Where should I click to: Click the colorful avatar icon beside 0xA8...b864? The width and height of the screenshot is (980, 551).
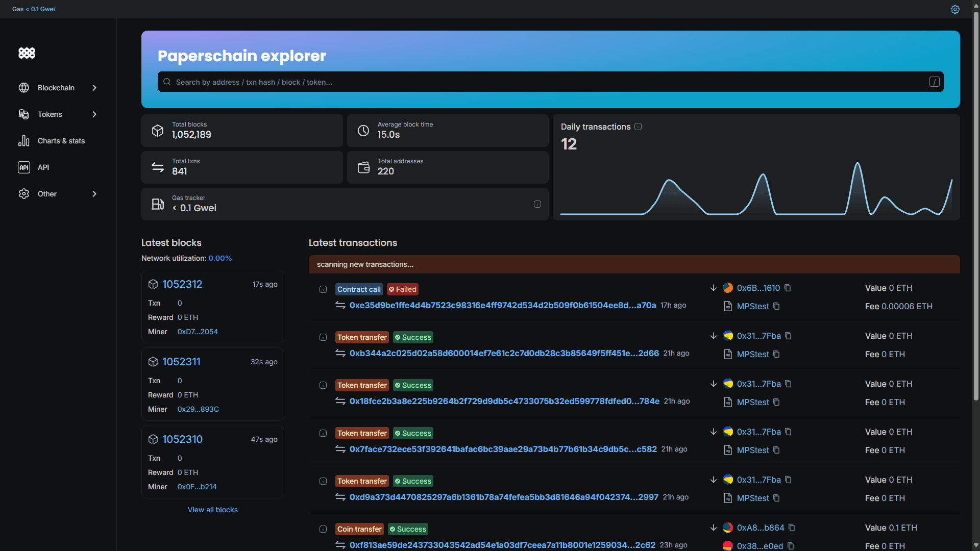pyautogui.click(x=727, y=528)
